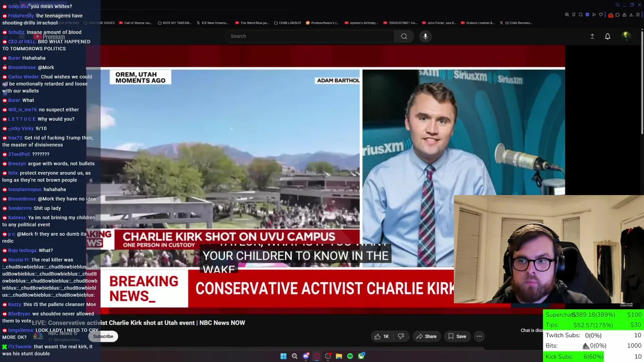Open the 'CHIBI LAWSUIT' bookmark folder

(288, 23)
